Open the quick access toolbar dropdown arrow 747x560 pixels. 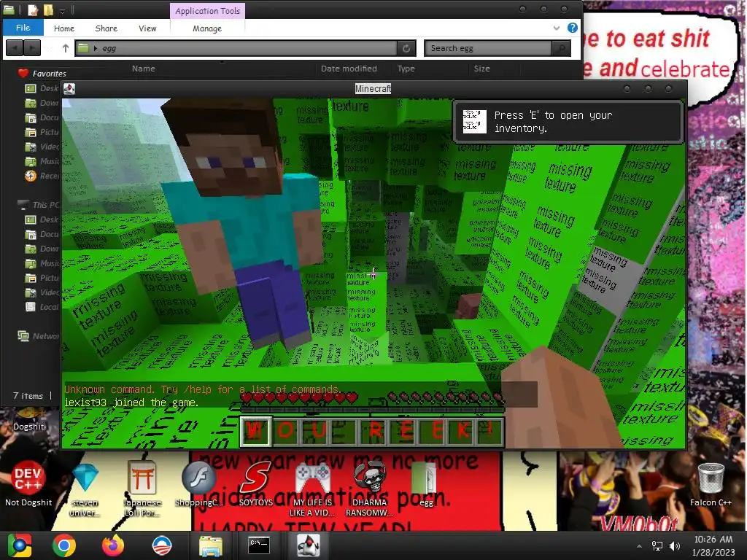63,10
